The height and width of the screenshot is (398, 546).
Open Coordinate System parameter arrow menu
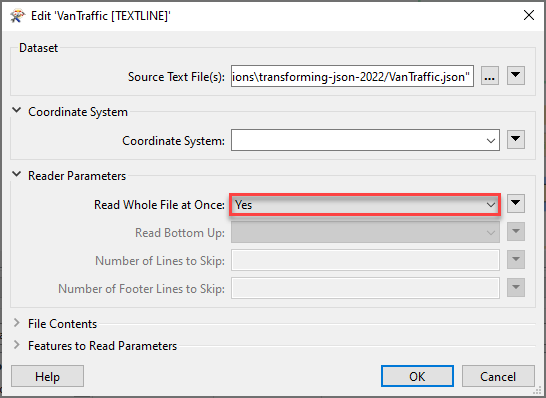click(x=516, y=140)
